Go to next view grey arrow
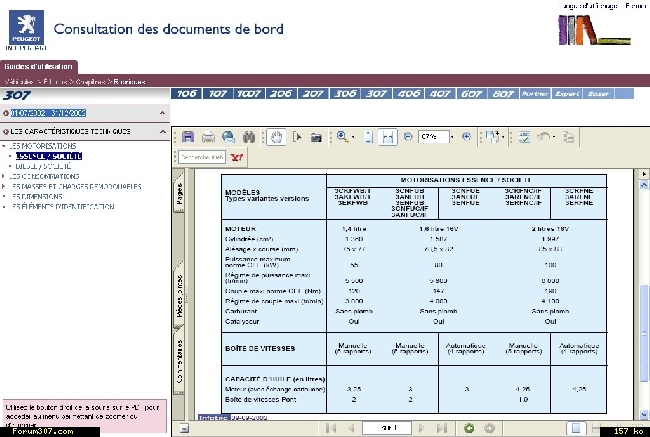This screenshot has height=437, width=650. pos(489,428)
